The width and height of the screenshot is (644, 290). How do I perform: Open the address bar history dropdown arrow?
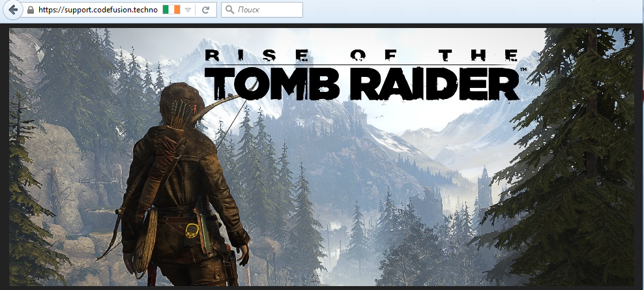click(x=188, y=10)
